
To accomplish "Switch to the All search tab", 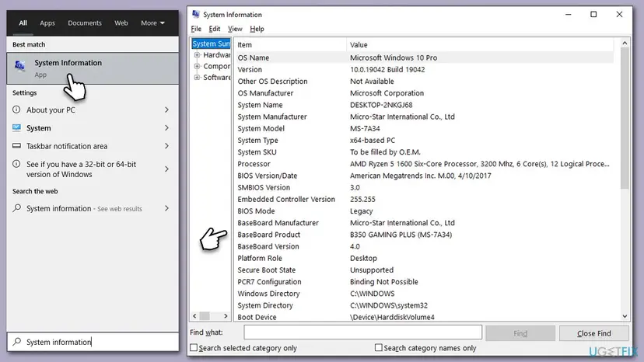I will pos(23,23).
